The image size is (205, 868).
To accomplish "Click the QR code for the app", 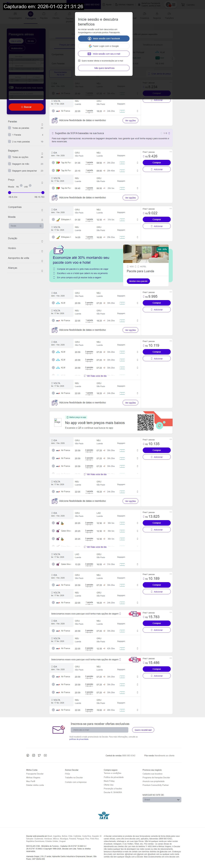I will click(145, 422).
